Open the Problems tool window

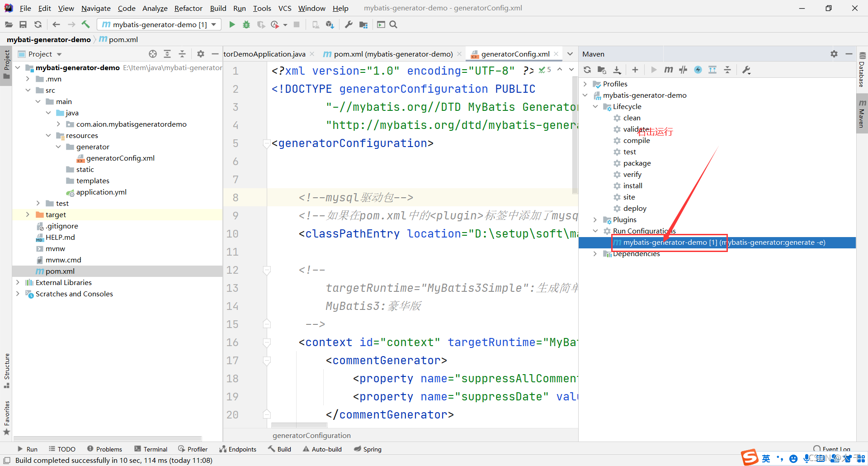[x=104, y=449]
